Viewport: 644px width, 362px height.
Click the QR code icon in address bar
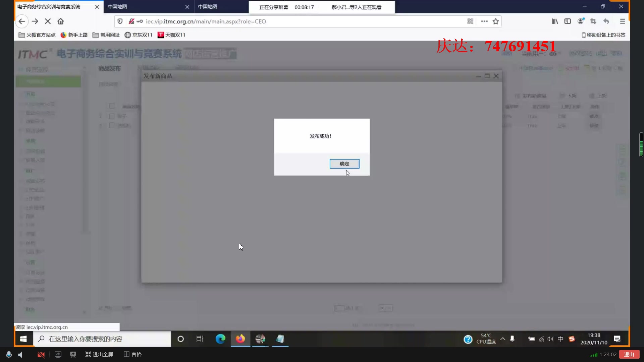point(470,21)
